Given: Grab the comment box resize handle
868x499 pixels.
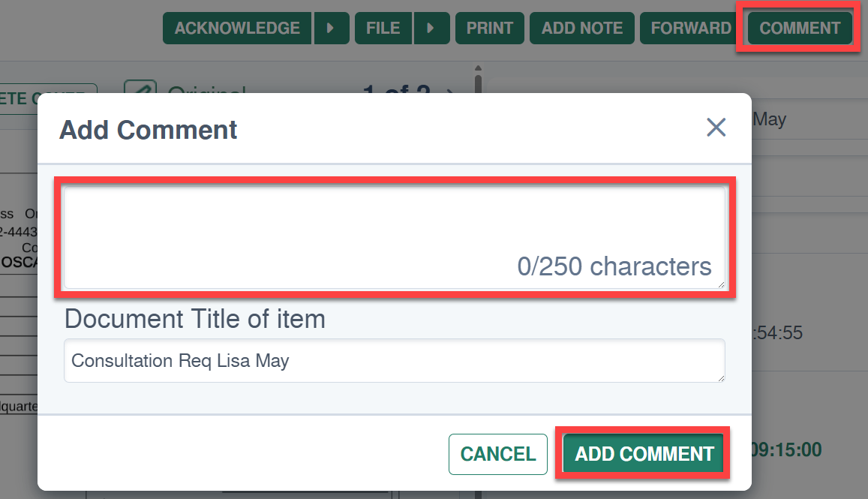Looking at the screenshot, I should tap(721, 284).
